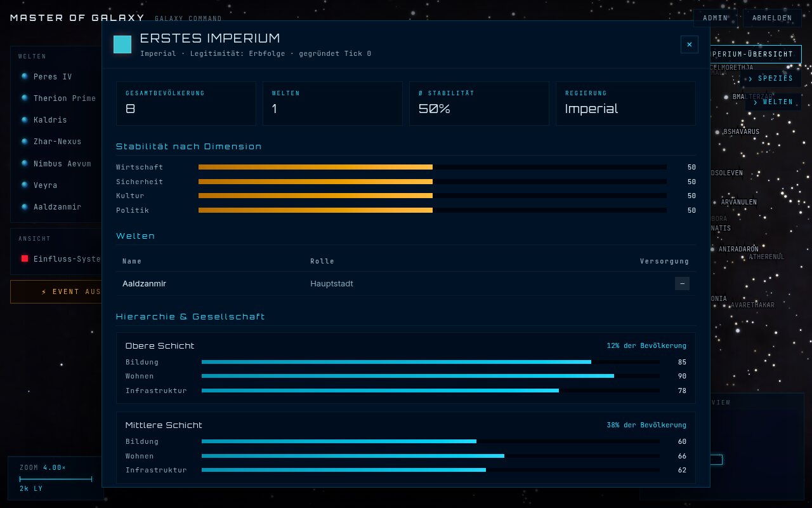Click the Mittlere Schicht heading
The height and width of the screenshot is (508, 812).
(x=164, y=425)
